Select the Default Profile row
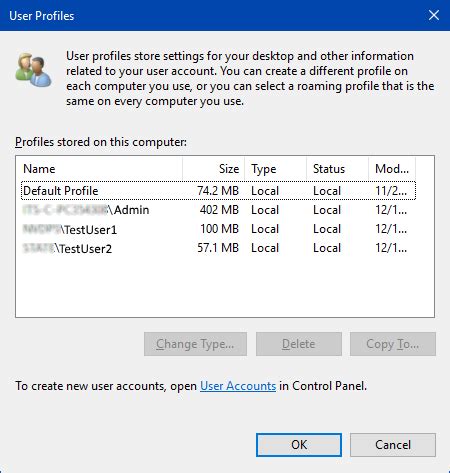The image size is (450, 473). pos(218,191)
